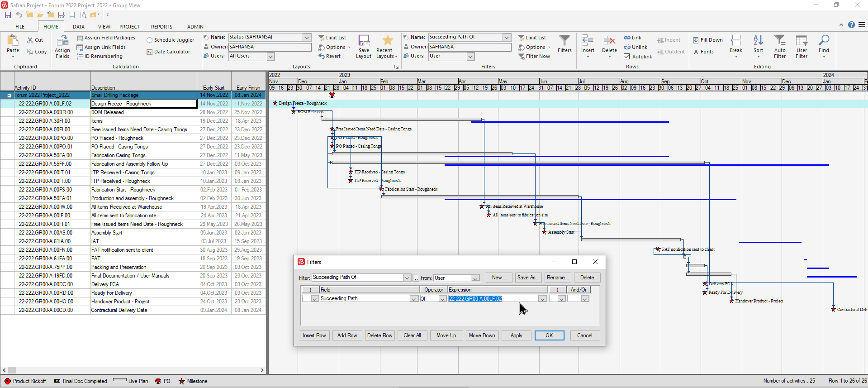Image resolution: width=868 pixels, height=388 pixels.
Task: Expand the layout Users dropdown showing All Users
Action: coord(270,56)
